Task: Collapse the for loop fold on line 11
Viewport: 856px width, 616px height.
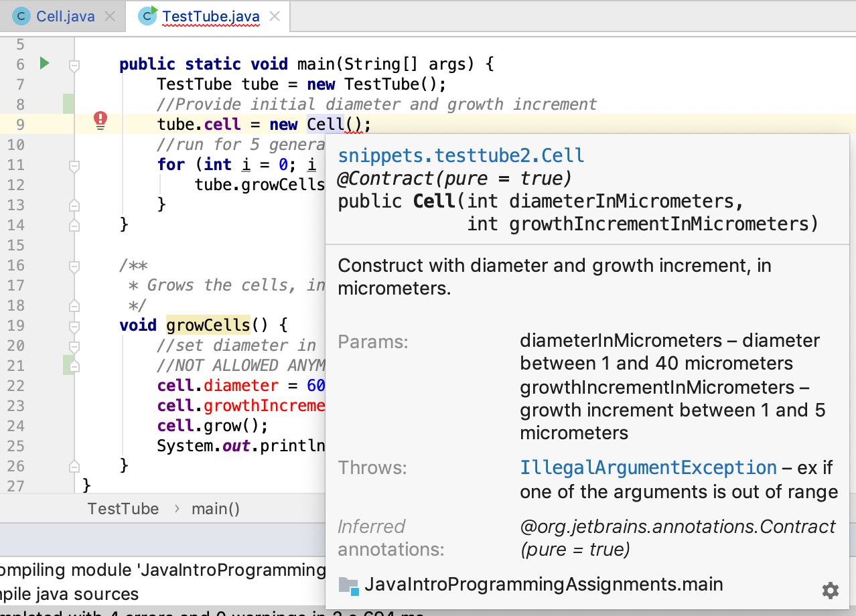Action: [x=74, y=165]
